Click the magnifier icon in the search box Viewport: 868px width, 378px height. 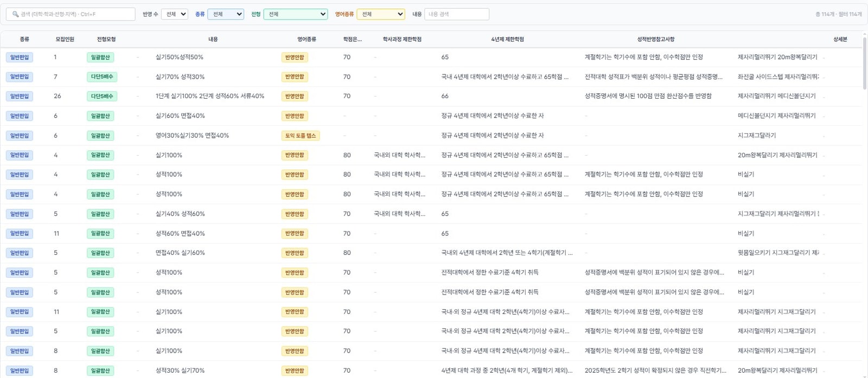15,14
